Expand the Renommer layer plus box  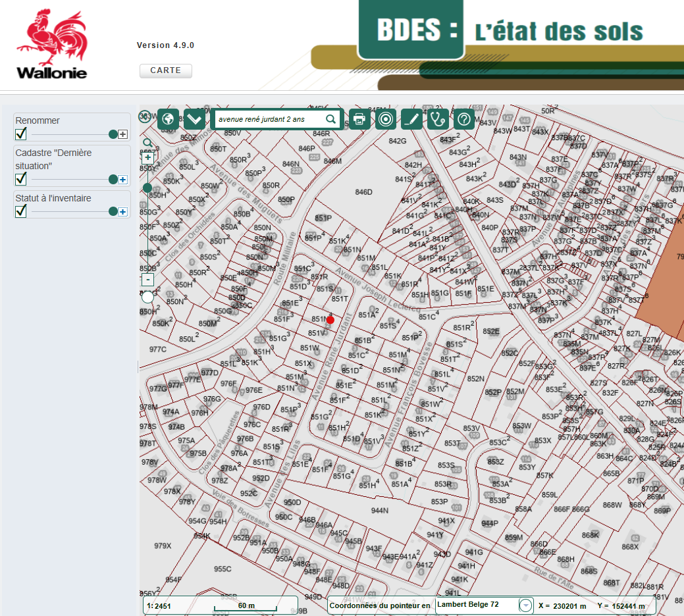click(x=122, y=134)
